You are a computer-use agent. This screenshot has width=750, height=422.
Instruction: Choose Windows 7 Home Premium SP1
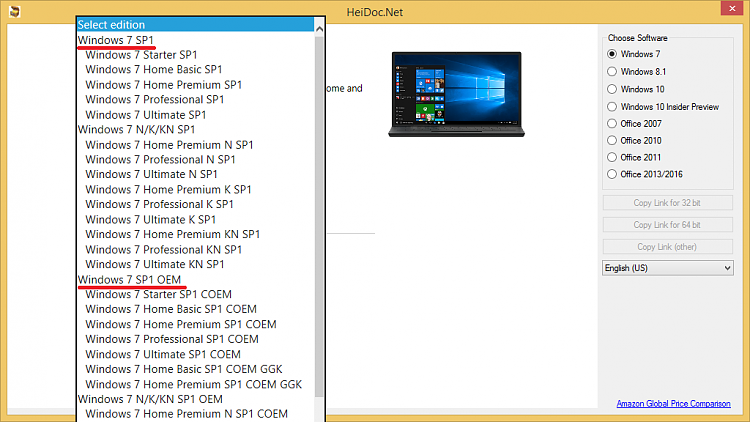(164, 85)
